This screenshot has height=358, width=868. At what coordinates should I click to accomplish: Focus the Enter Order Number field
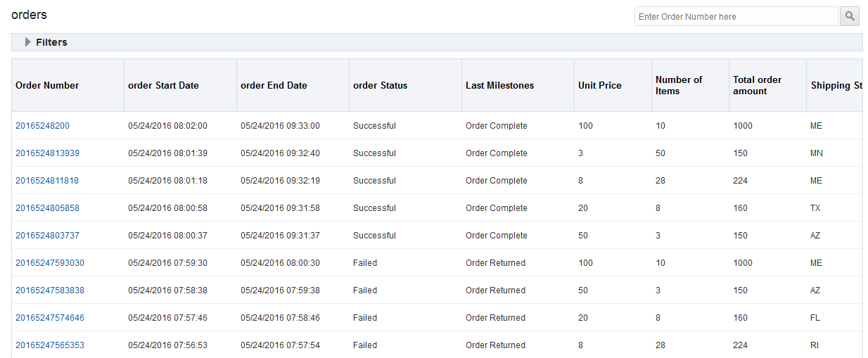coord(736,16)
